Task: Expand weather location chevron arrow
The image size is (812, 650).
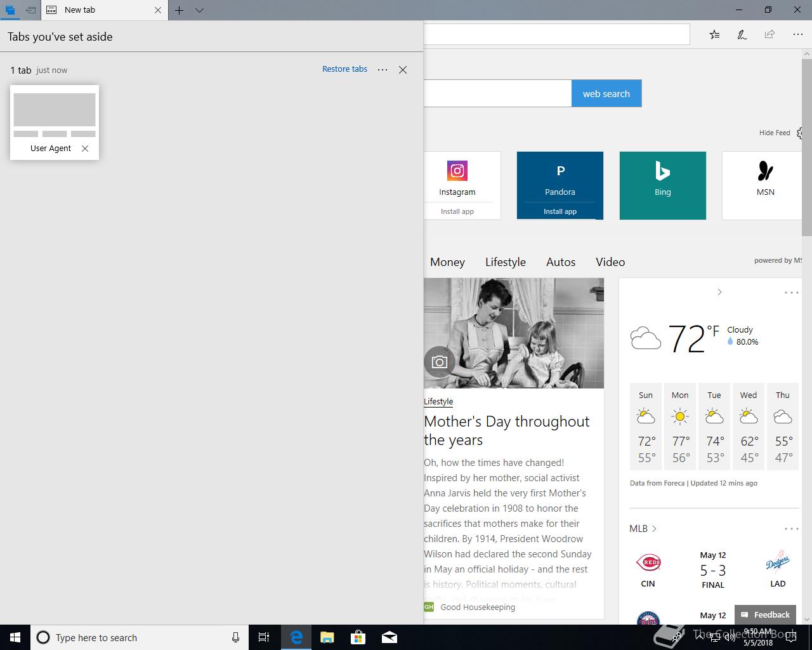Action: point(719,292)
